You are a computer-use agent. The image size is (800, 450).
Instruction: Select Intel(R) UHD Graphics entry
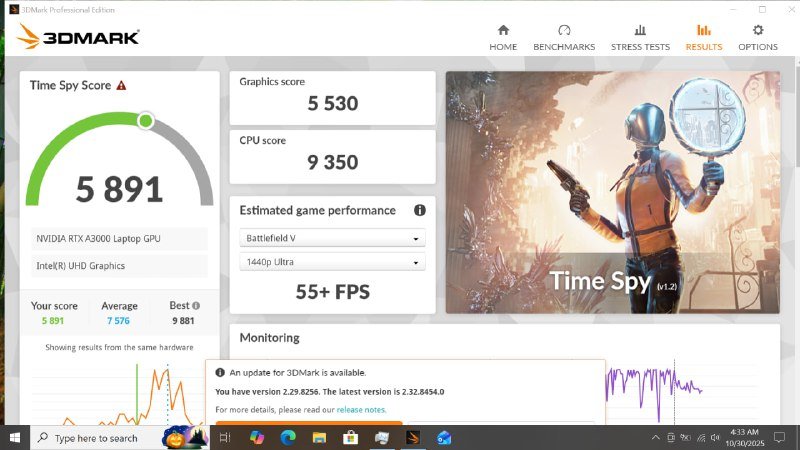(x=119, y=266)
